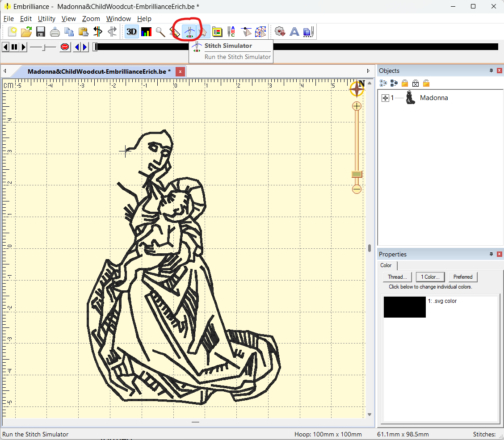Click the Preferred button

click(x=462, y=277)
